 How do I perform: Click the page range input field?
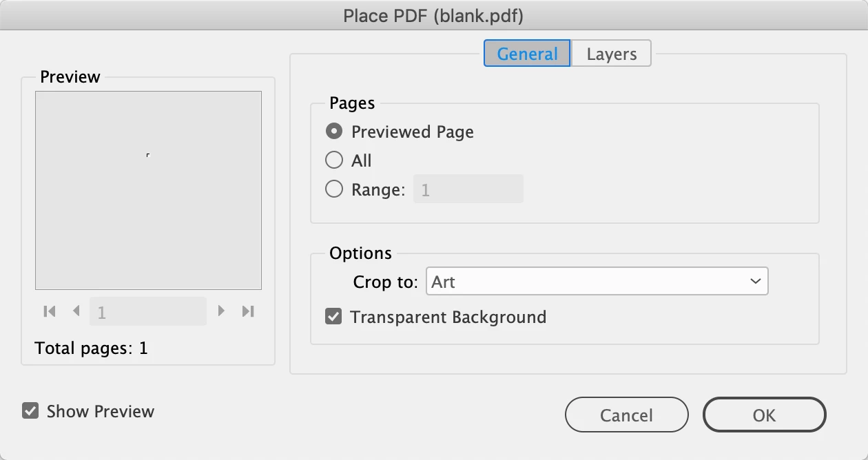468,189
